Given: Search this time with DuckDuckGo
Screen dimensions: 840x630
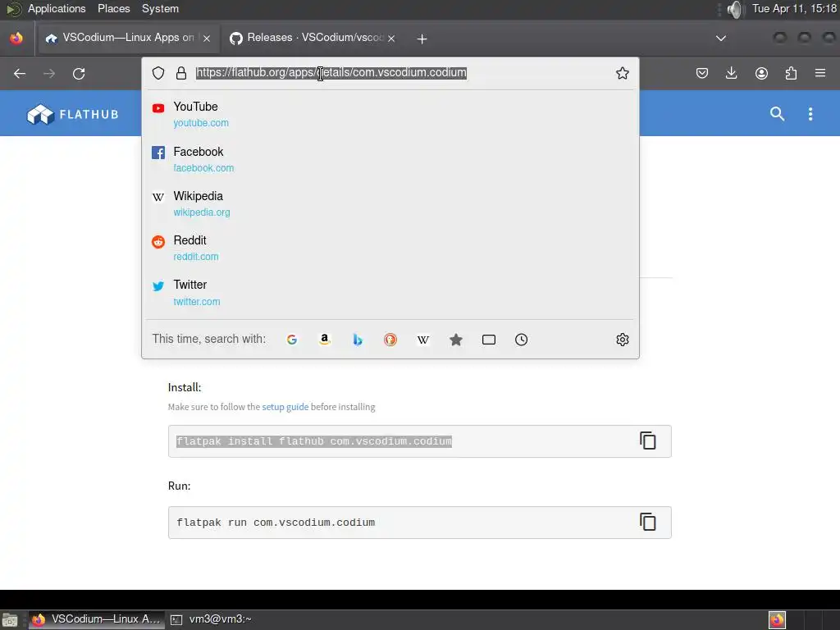Looking at the screenshot, I should (390, 340).
